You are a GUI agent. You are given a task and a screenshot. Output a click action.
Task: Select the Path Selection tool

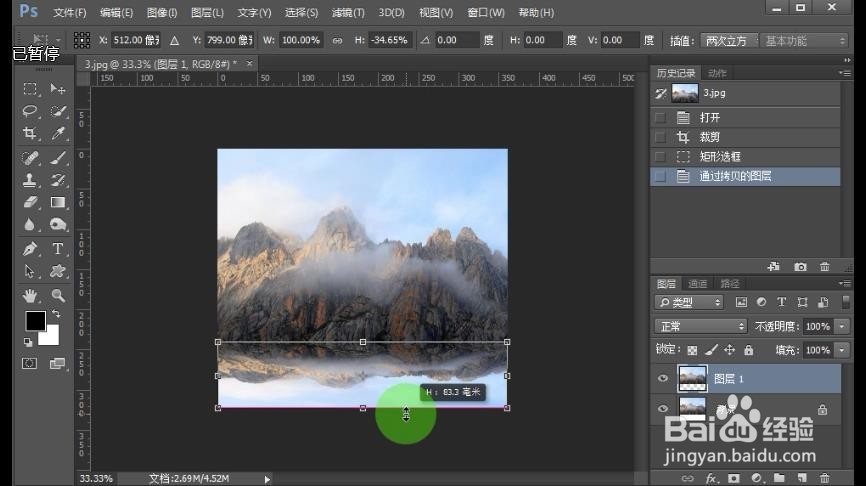pos(30,271)
